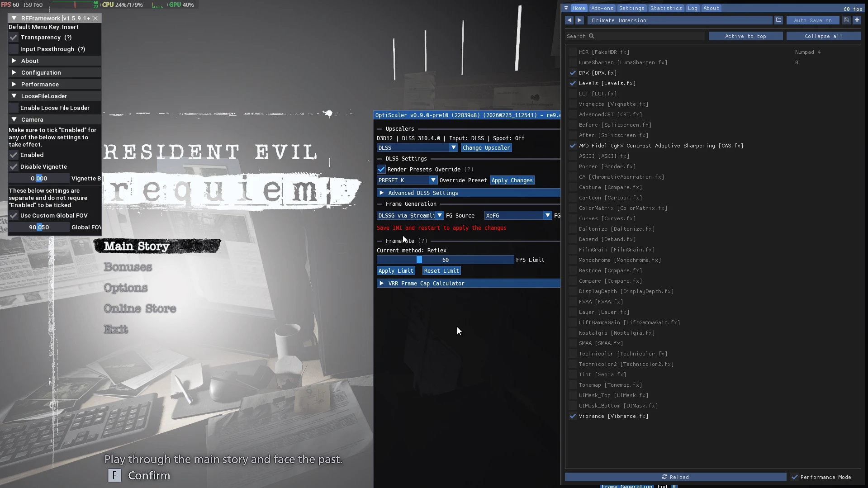Expand the Configuration section
868x488 pixels.
(x=55, y=73)
